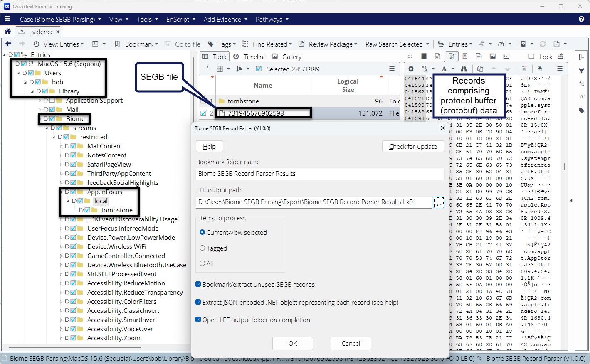Click the evidence disk icon in toolbar
This screenshot has height=364, width=590.
coord(523,44)
